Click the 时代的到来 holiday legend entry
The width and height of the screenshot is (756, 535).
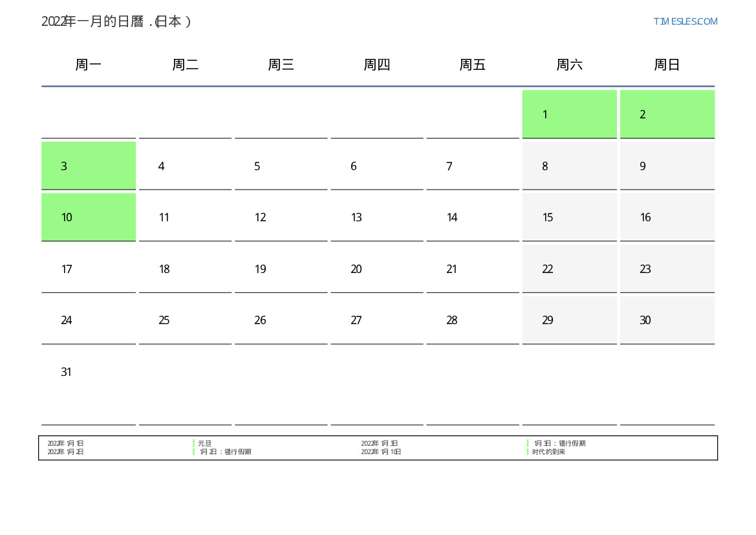click(x=548, y=452)
